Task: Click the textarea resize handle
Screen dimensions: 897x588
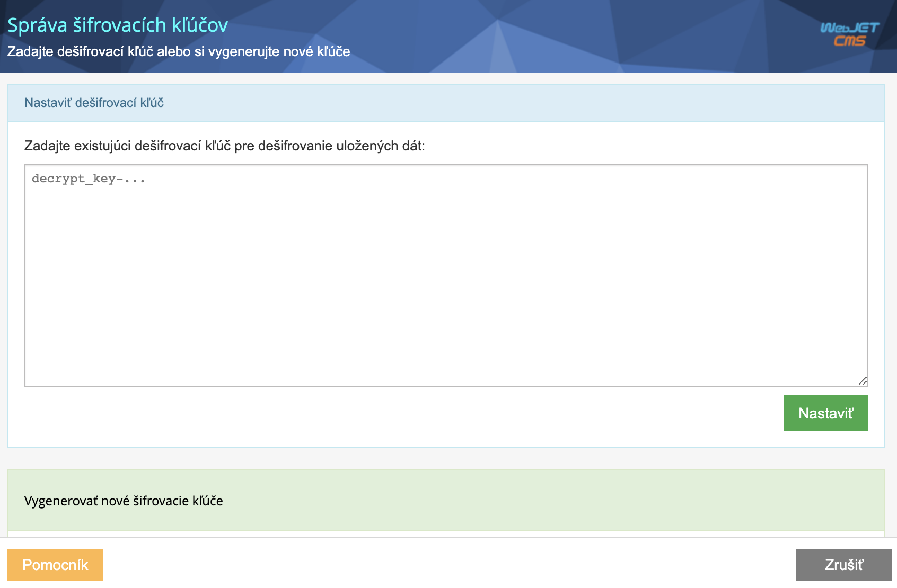Action: pyautogui.click(x=863, y=380)
